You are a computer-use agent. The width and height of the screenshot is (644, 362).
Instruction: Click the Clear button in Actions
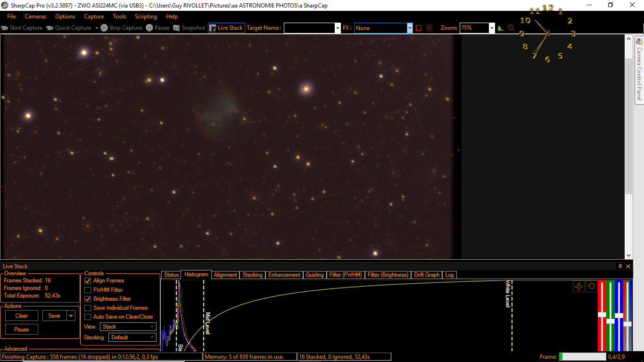click(x=22, y=316)
